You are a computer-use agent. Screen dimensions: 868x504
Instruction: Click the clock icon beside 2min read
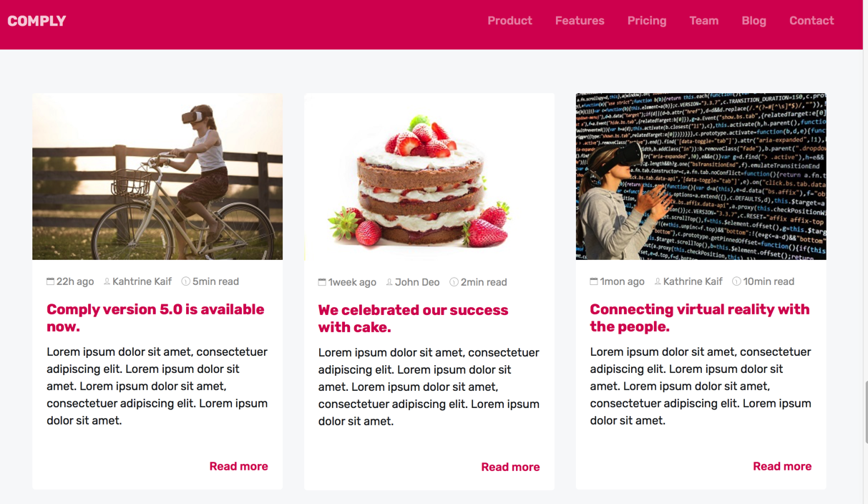[454, 282]
